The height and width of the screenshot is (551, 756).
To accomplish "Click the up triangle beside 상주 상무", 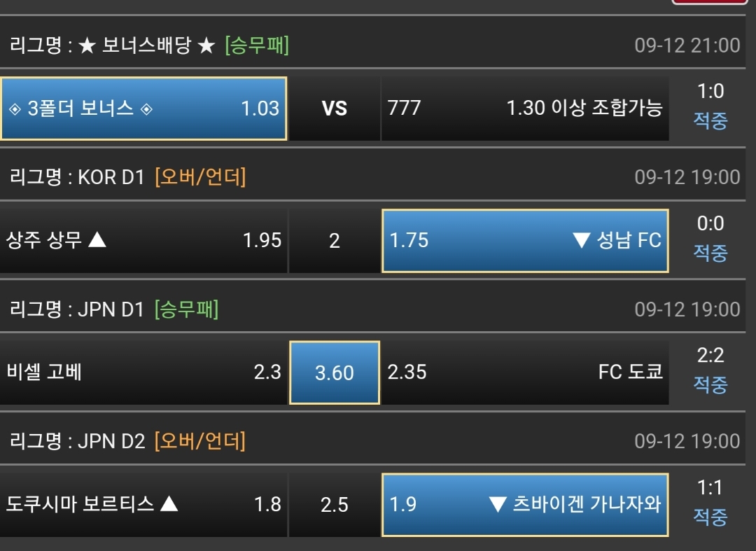I will pyautogui.click(x=97, y=240).
